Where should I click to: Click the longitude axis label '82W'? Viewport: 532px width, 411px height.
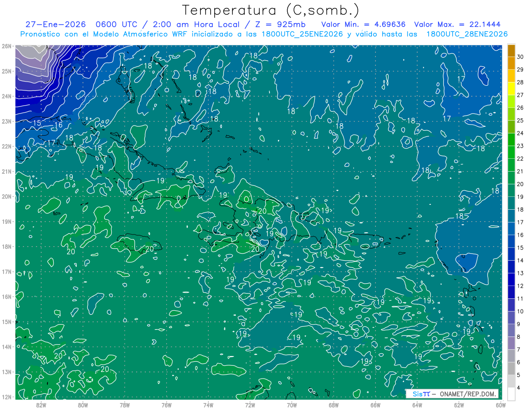(x=41, y=405)
